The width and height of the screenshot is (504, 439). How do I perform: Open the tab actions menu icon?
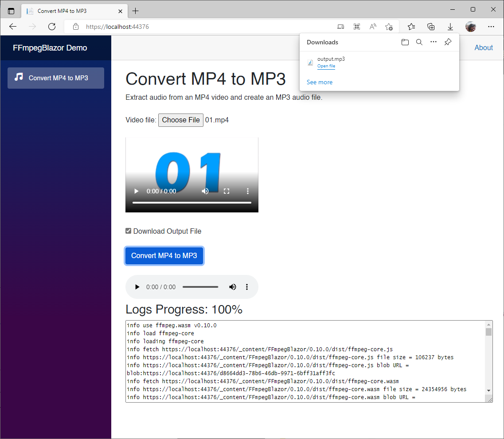(11, 11)
